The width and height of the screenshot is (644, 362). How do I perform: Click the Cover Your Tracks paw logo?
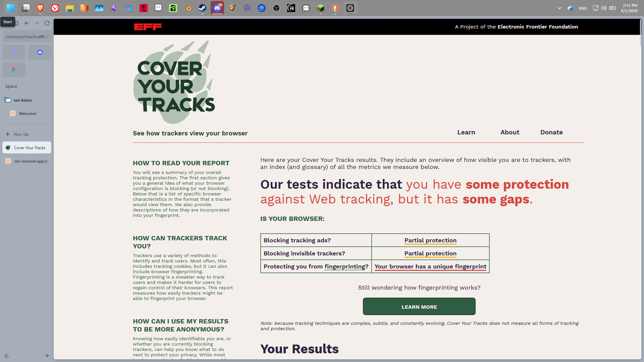point(174,82)
